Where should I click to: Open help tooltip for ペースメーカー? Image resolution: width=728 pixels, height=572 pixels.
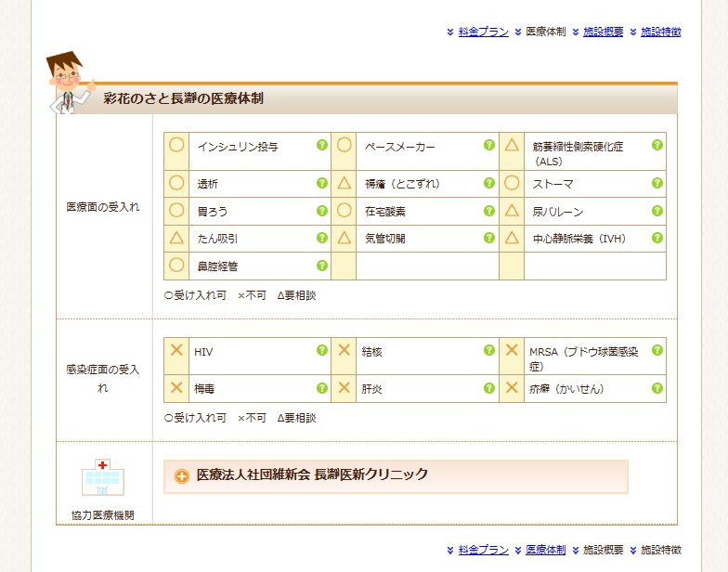click(x=489, y=145)
